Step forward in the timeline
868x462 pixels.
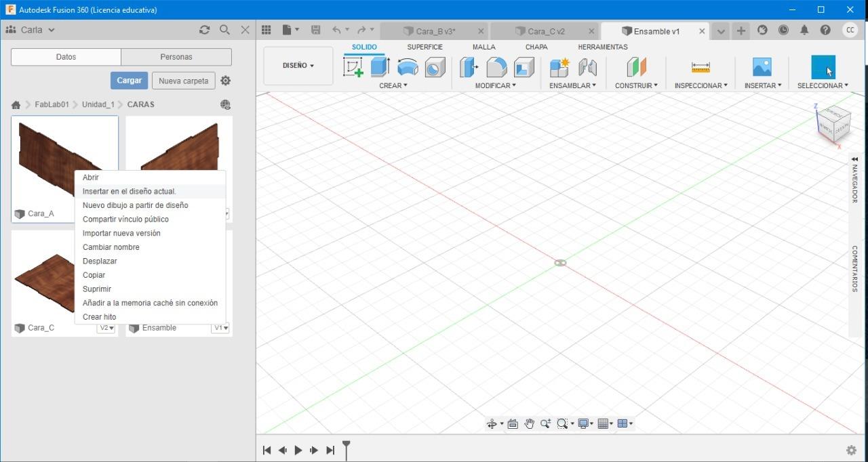(x=314, y=450)
